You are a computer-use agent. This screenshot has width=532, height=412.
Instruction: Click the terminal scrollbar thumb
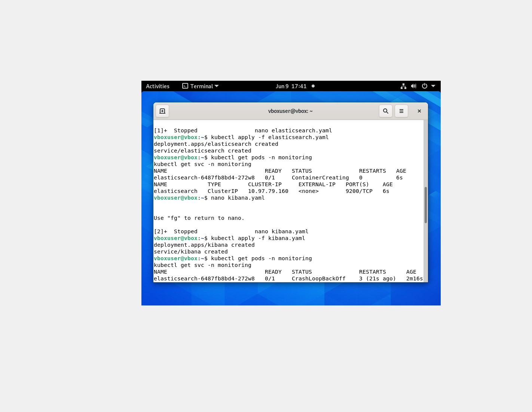[425, 205]
